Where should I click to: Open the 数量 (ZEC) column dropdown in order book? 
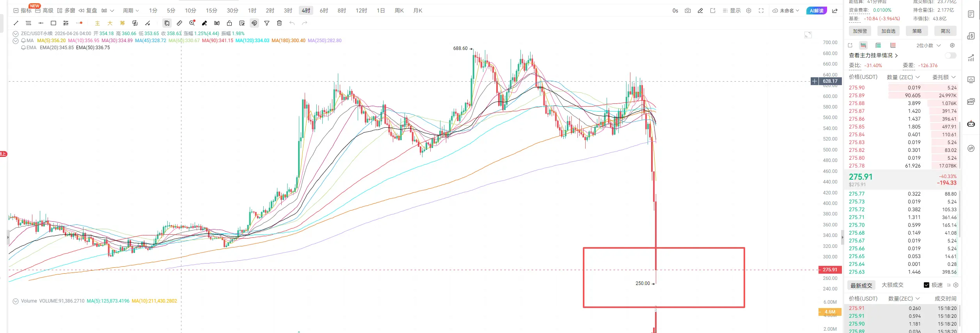click(x=903, y=77)
